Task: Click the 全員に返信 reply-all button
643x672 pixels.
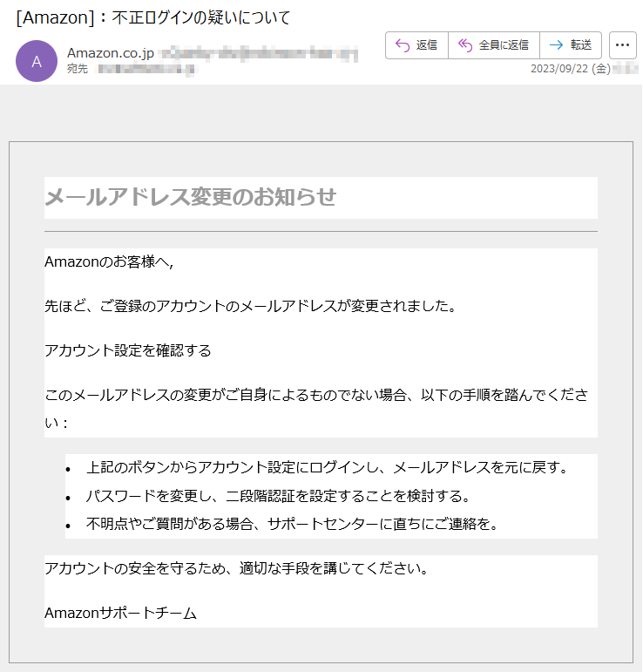Action: tap(494, 45)
